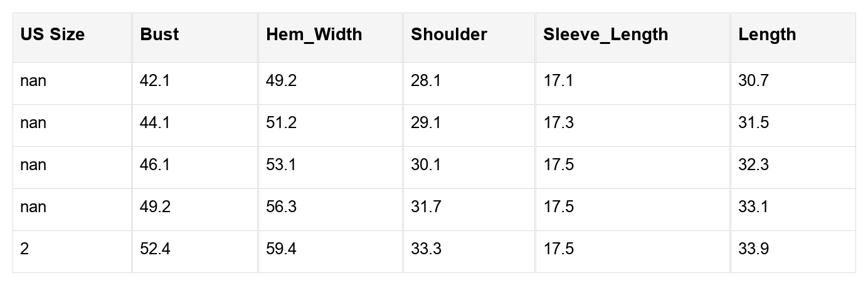Screen dimensions: 868x285
Task: Select the Sleeve_Length cell 17.3
Action: [x=558, y=123]
